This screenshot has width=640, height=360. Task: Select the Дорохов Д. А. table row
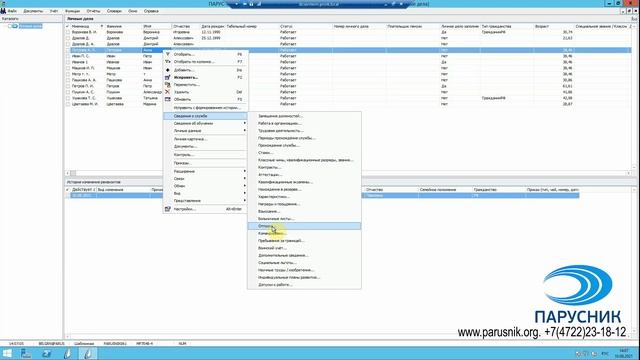(348, 44)
